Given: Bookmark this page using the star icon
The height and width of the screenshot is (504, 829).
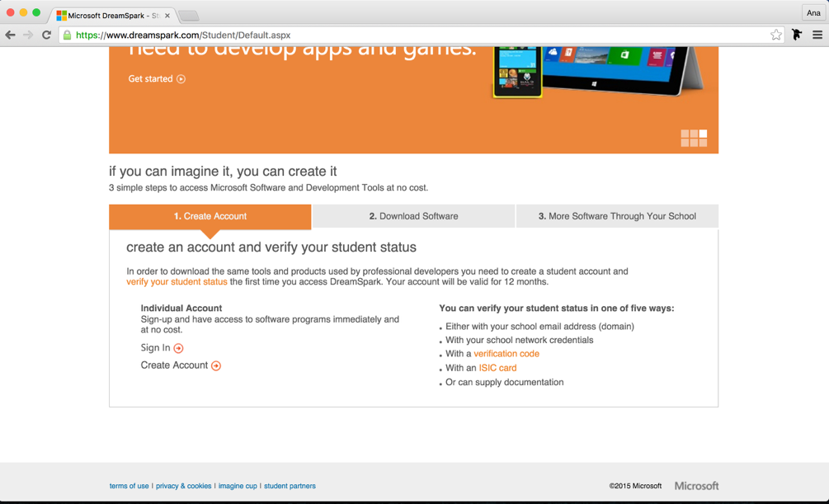Looking at the screenshot, I should (x=775, y=35).
